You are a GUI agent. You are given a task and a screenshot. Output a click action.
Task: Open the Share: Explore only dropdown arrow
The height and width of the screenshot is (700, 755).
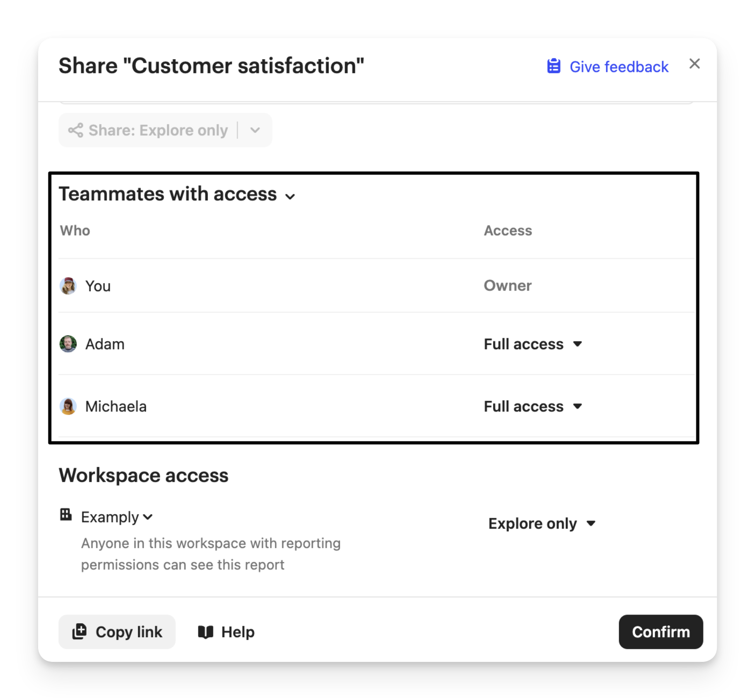tap(255, 130)
